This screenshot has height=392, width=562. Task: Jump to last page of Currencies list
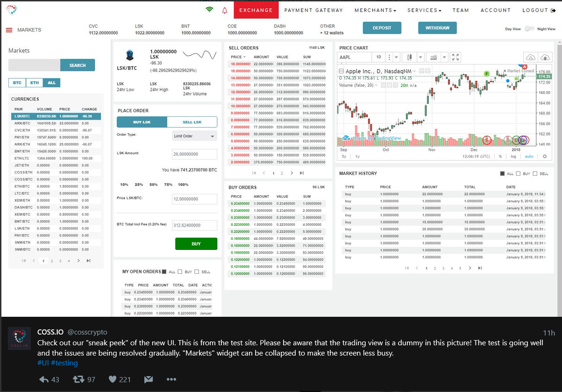(88, 261)
